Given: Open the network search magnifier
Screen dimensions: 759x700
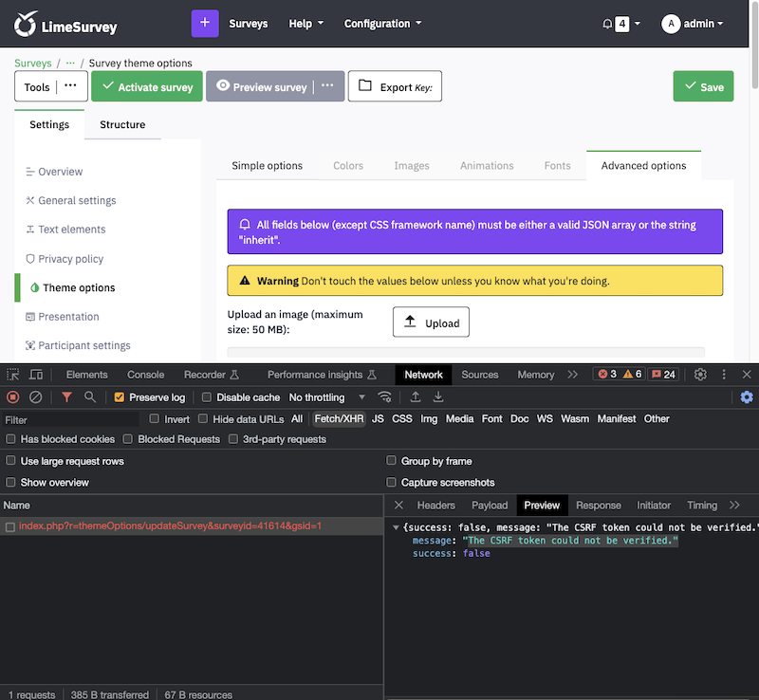Looking at the screenshot, I should pyautogui.click(x=90, y=397).
